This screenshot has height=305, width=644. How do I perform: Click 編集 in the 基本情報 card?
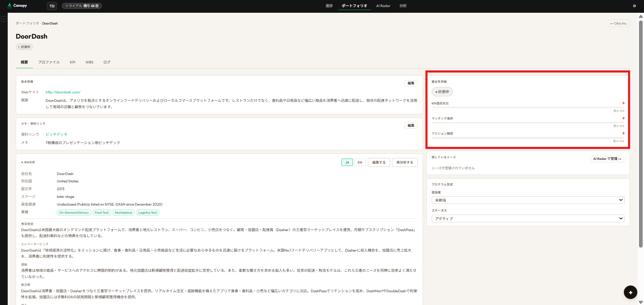[x=411, y=83]
